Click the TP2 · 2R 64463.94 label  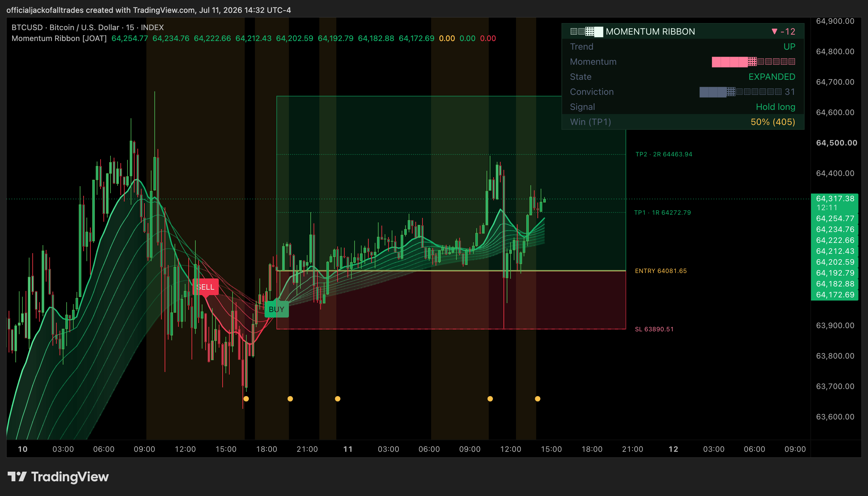coord(664,154)
